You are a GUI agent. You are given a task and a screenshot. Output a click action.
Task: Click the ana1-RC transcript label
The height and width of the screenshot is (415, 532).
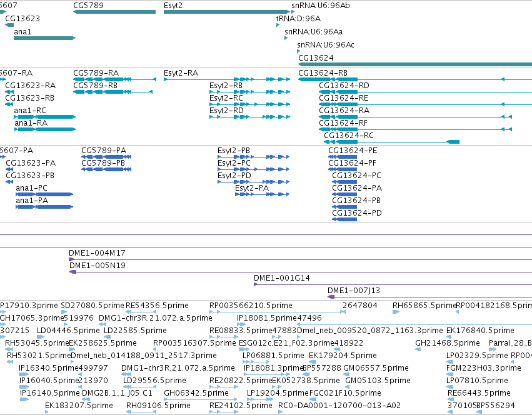(x=30, y=110)
